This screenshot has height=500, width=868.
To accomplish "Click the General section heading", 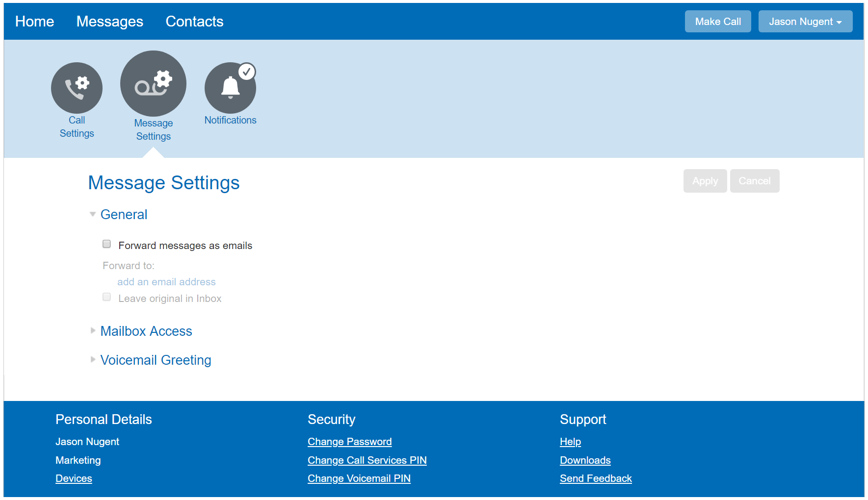I will [x=124, y=214].
